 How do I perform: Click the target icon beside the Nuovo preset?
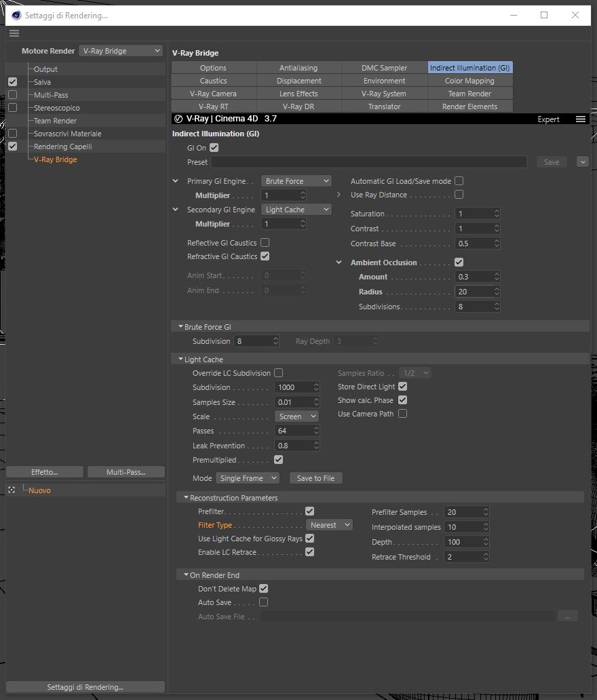pyautogui.click(x=12, y=490)
